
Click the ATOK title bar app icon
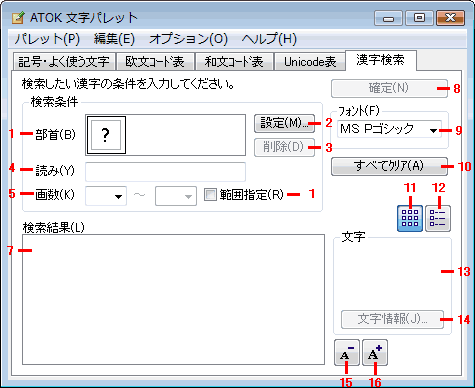(18, 18)
